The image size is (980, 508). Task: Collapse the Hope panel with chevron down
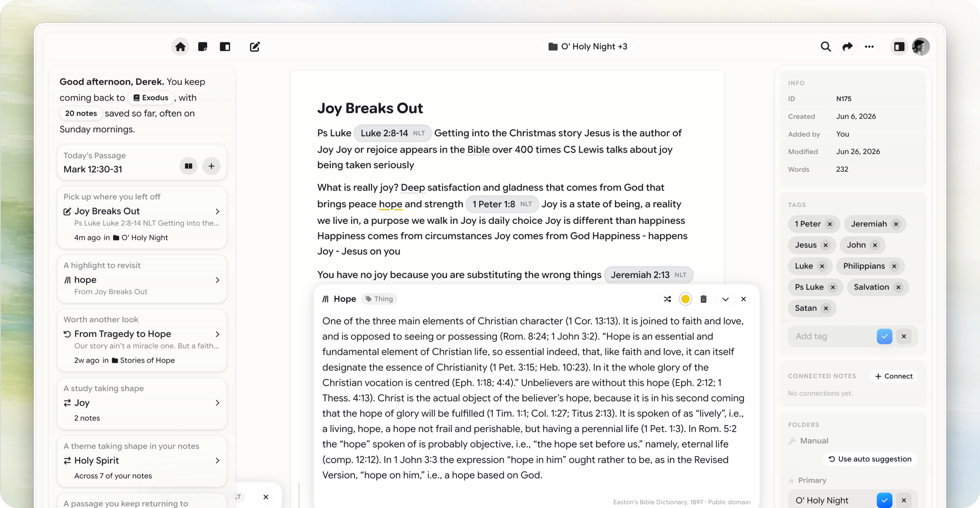tap(725, 299)
